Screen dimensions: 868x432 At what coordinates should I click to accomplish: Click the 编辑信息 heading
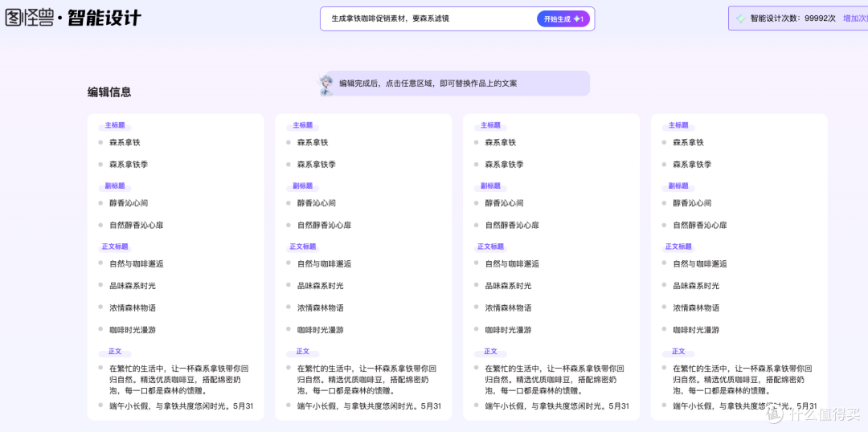point(109,92)
